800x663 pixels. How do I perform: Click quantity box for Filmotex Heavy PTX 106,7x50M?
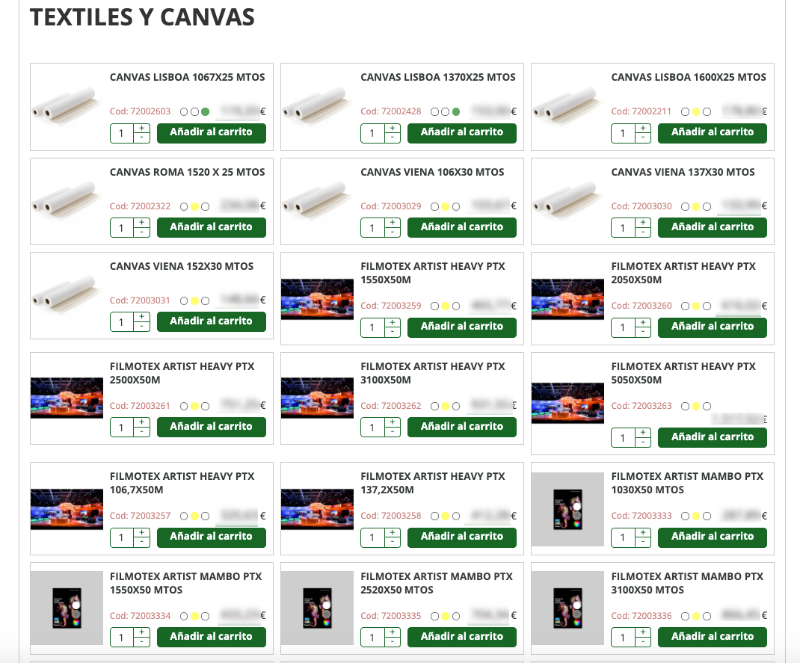click(x=121, y=538)
